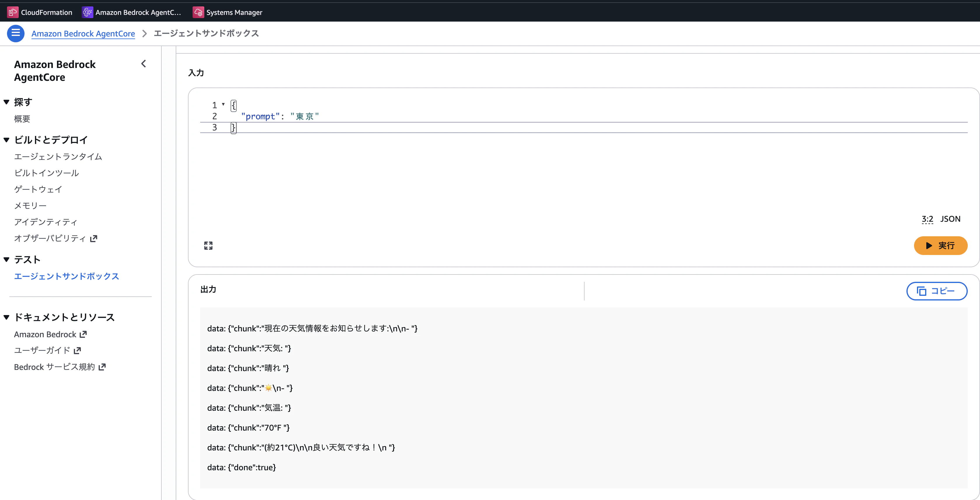The height and width of the screenshot is (500, 980).
Task: Run the agent with the 実行 button
Action: (940, 246)
